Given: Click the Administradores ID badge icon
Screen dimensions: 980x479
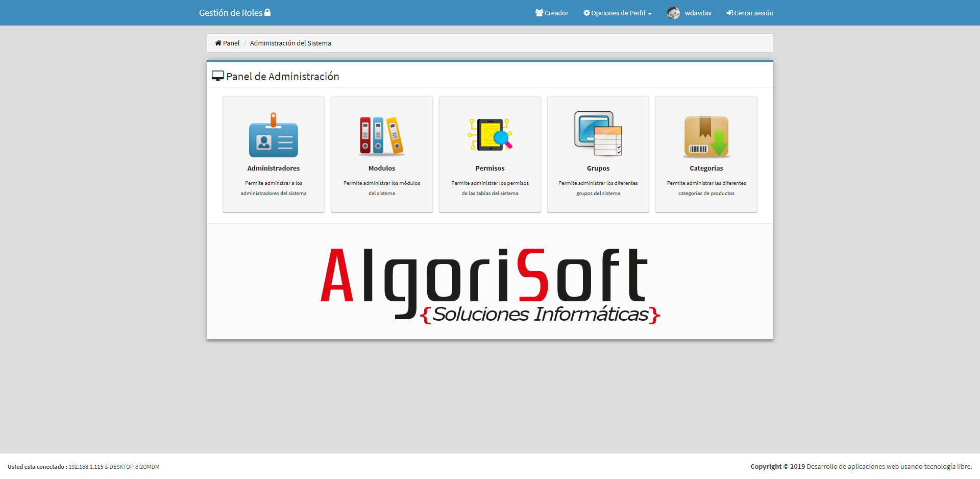Looking at the screenshot, I should point(273,136).
